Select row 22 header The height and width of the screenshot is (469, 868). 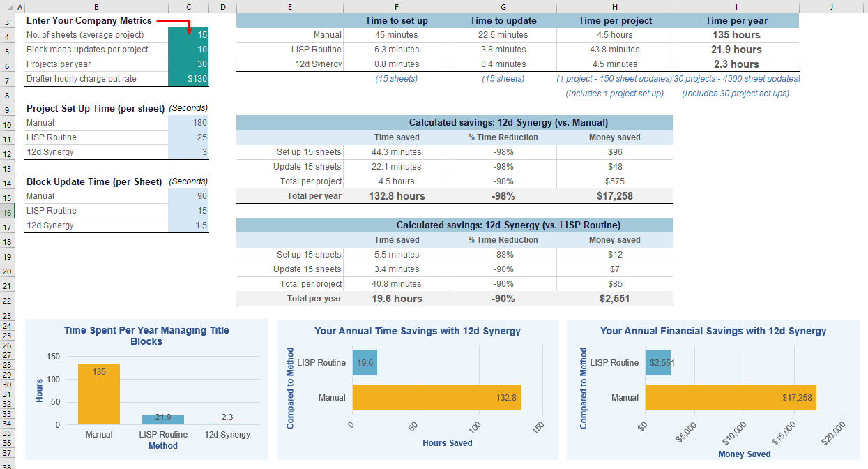coord(6,301)
